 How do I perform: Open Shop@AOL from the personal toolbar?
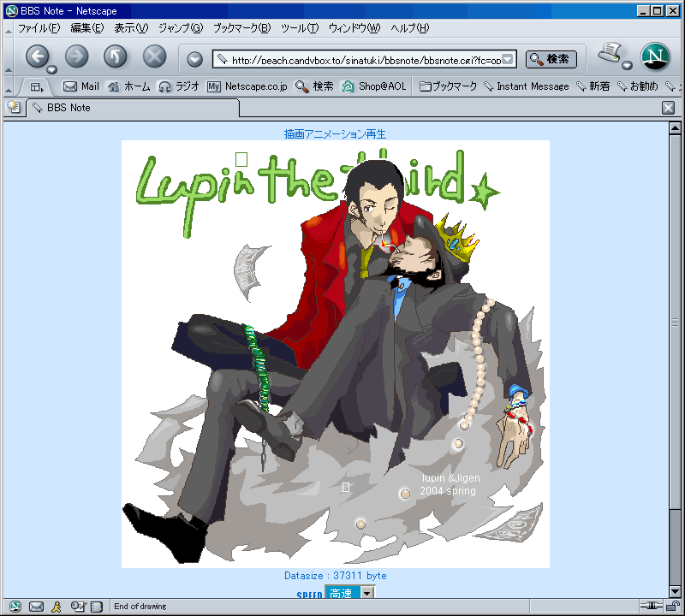point(374,86)
